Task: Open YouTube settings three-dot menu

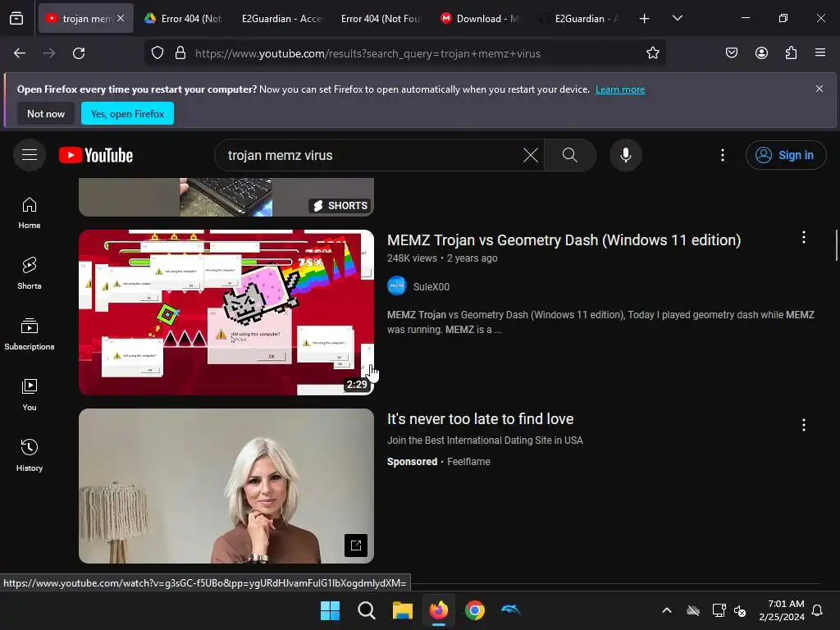Action: pos(723,155)
